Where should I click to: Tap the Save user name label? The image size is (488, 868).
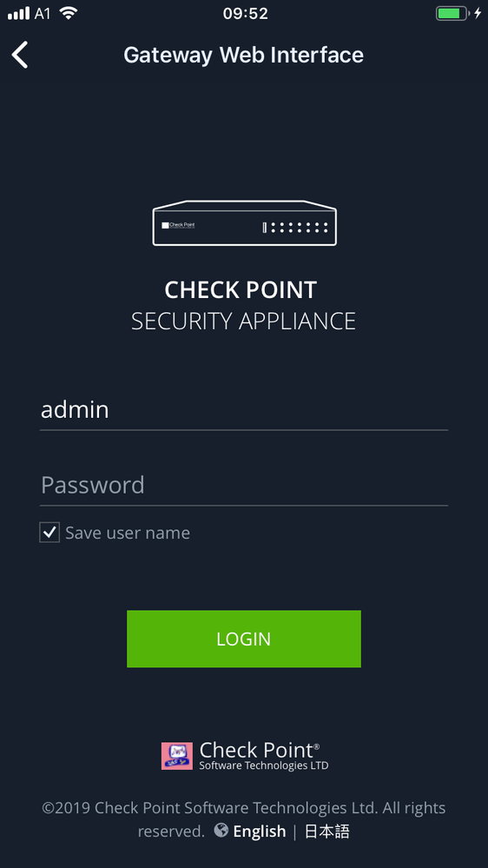(x=128, y=533)
